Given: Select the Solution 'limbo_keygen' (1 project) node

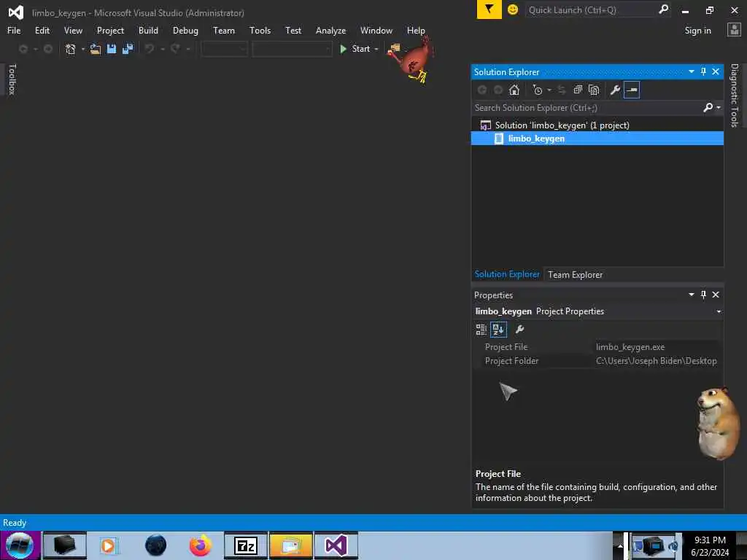Looking at the screenshot, I should 562,125.
